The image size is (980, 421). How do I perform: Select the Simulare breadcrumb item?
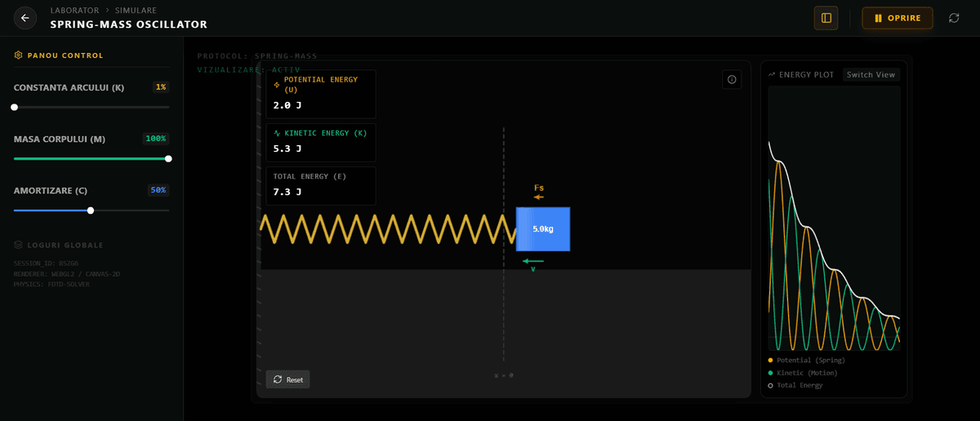click(x=136, y=11)
